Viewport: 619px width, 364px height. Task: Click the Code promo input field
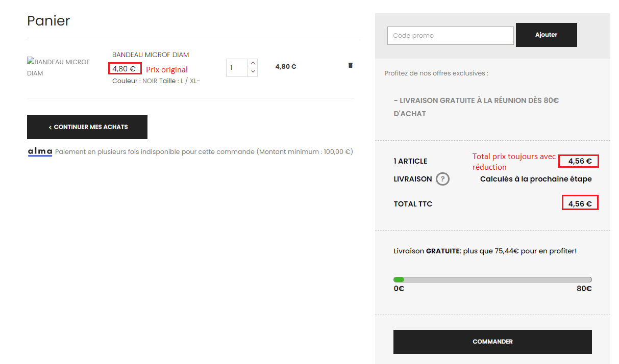point(451,36)
